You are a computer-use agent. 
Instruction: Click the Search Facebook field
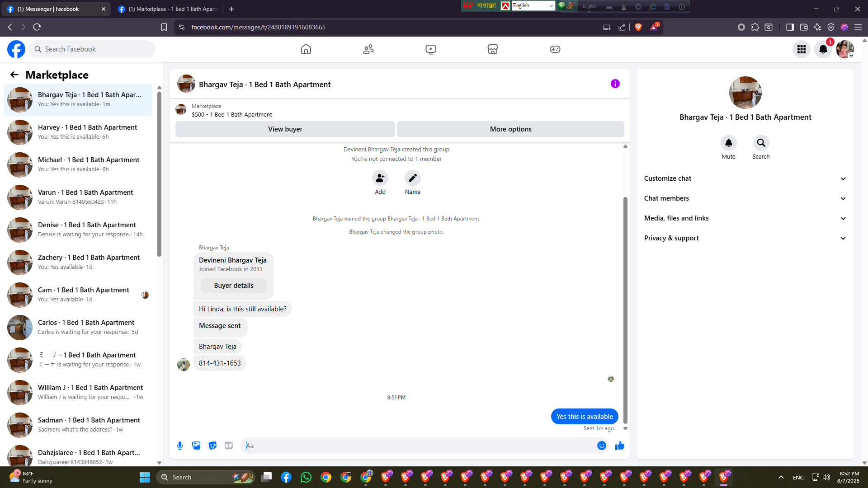point(93,49)
